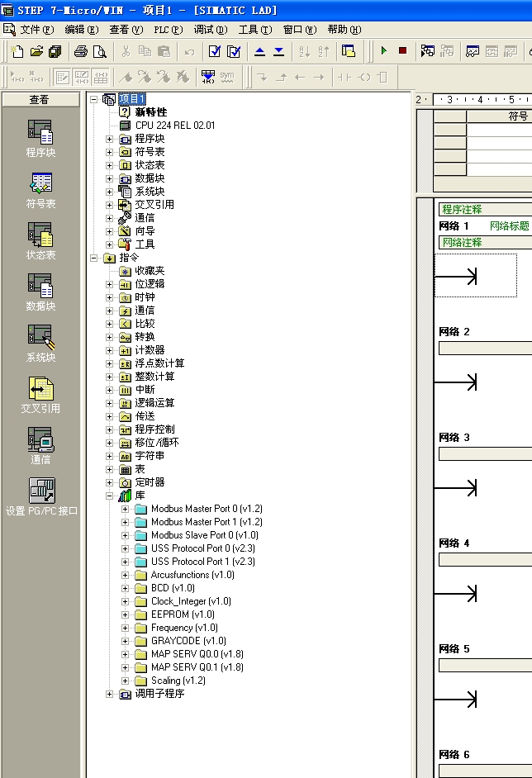The height and width of the screenshot is (778, 532).
Task: Expand the 符号表 tree node
Action: coord(109,152)
